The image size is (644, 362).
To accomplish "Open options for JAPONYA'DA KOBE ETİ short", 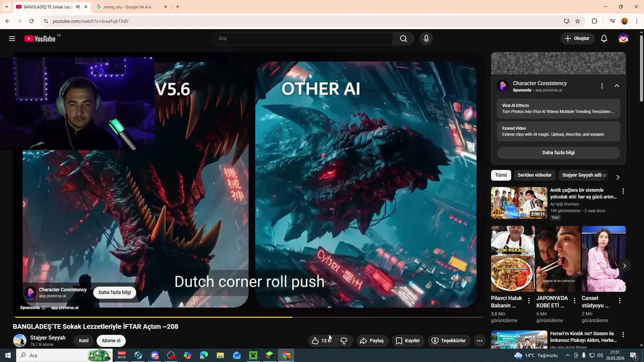I will coord(575,301).
